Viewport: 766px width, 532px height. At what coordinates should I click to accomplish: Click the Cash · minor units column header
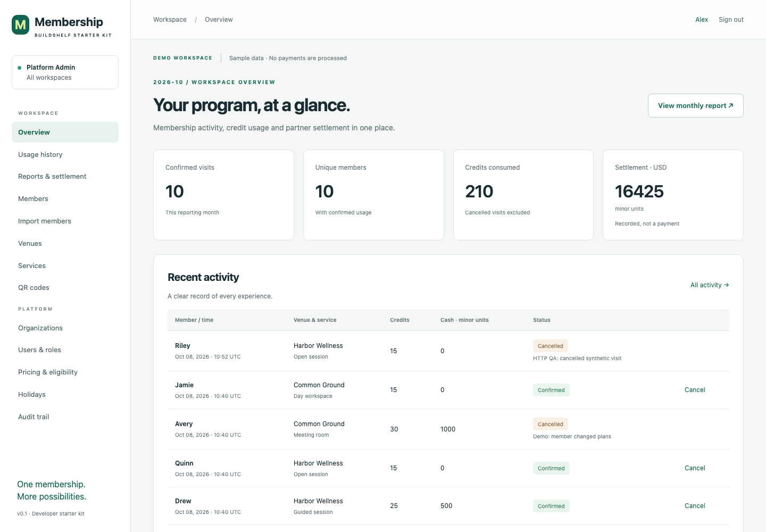pyautogui.click(x=464, y=320)
